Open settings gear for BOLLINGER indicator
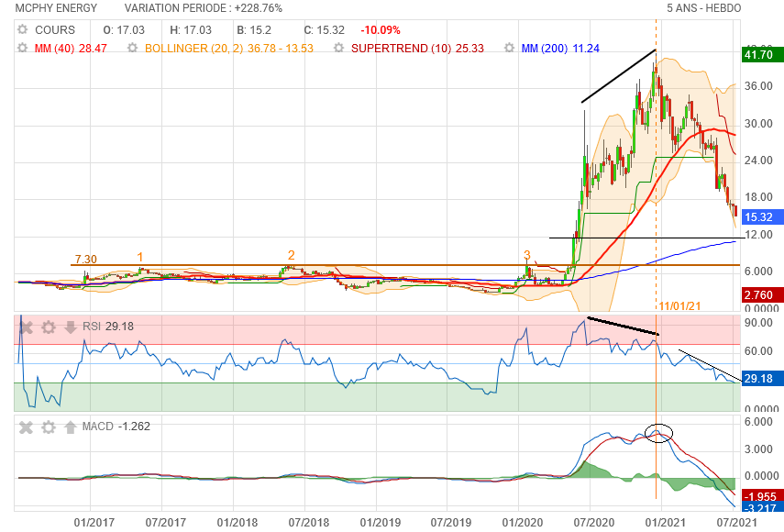Image resolution: width=784 pixels, height=532 pixels. tap(132, 48)
